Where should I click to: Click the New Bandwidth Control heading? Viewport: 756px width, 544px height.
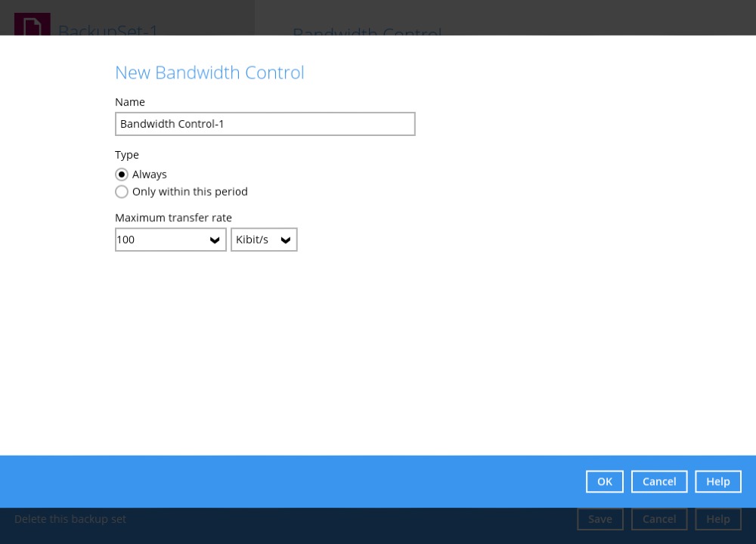pyautogui.click(x=209, y=73)
